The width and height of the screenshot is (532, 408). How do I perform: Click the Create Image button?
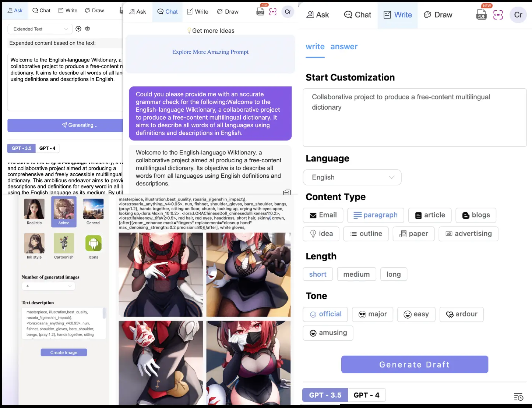coord(64,352)
